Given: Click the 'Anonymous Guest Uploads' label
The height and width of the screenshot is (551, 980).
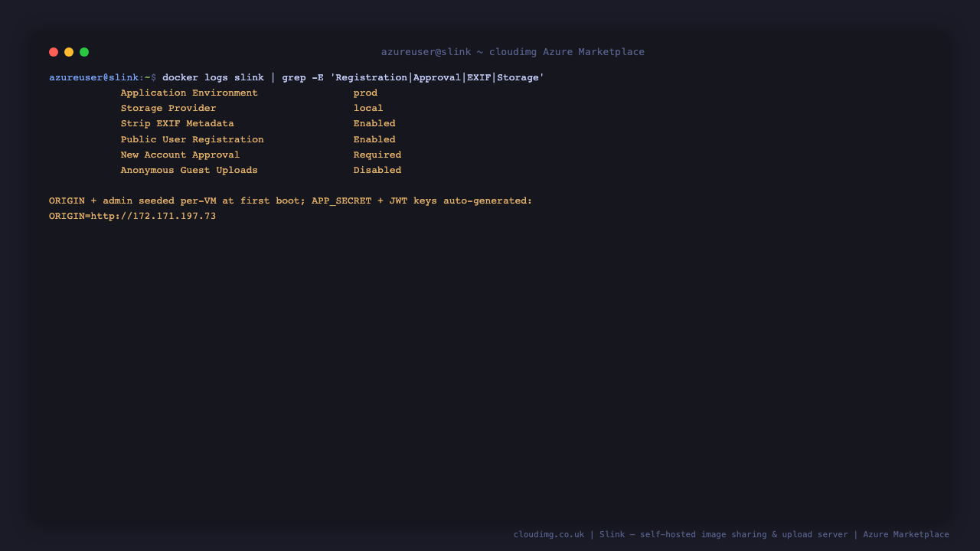Looking at the screenshot, I should pos(189,170).
